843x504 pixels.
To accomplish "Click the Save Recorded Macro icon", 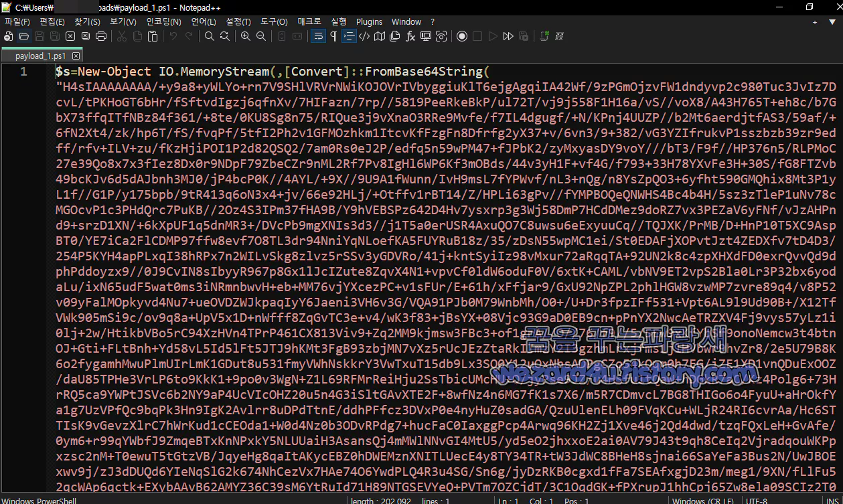I will coord(524,36).
